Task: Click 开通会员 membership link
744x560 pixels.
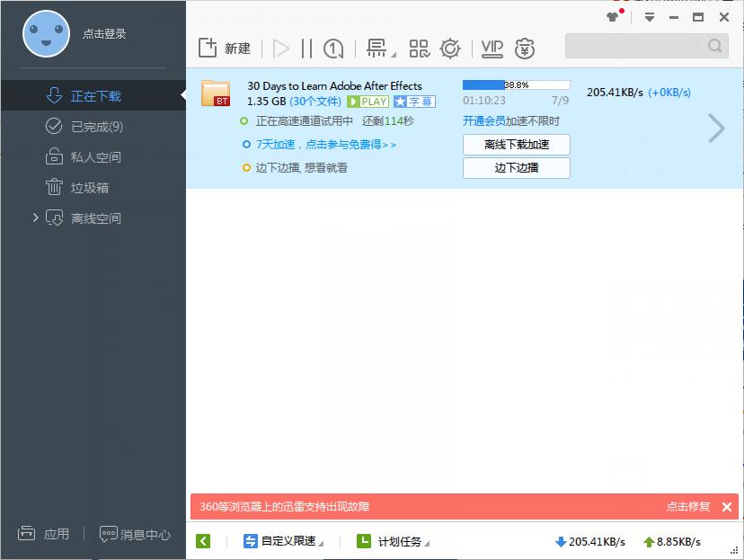Action: (x=484, y=121)
